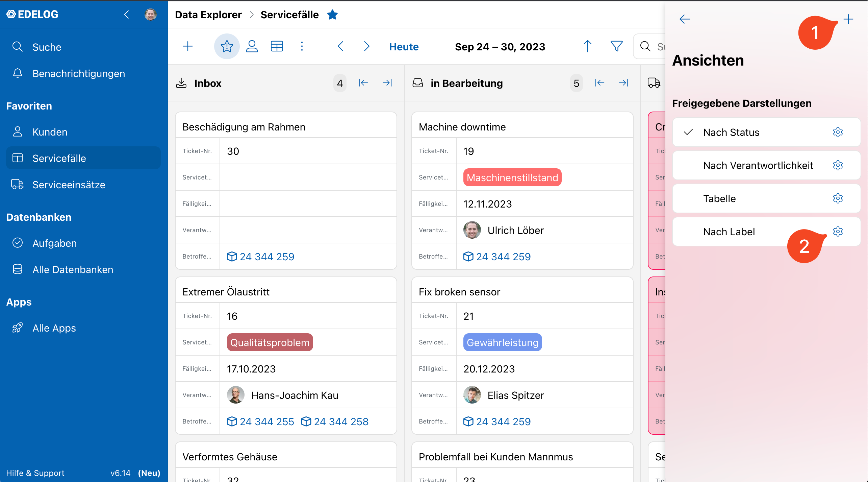
Task: Click the Maschinenstillstand label tag
Action: click(x=512, y=177)
